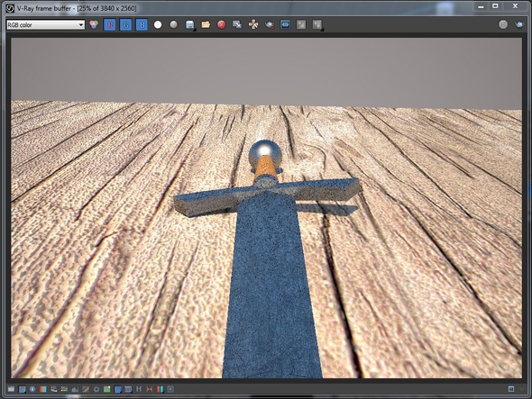Viewport: 532px width, 399px height.
Task: Click the H icon in bottom toolbar
Action: click(x=139, y=389)
